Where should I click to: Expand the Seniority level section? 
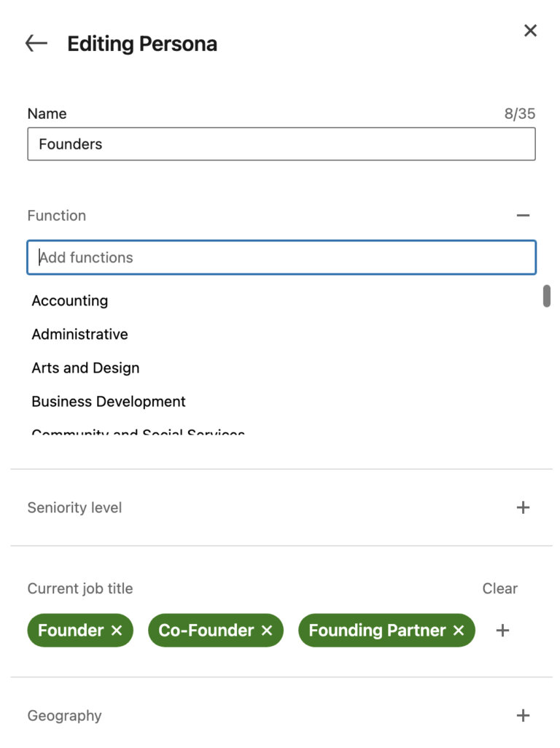click(x=523, y=507)
